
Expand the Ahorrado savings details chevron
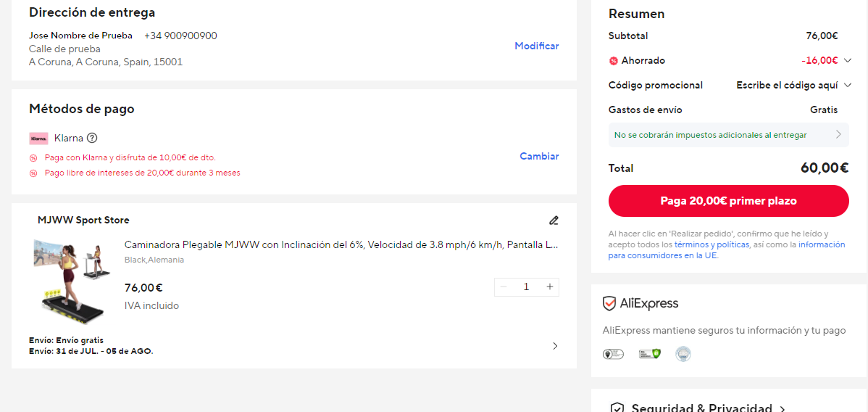pyautogui.click(x=848, y=60)
